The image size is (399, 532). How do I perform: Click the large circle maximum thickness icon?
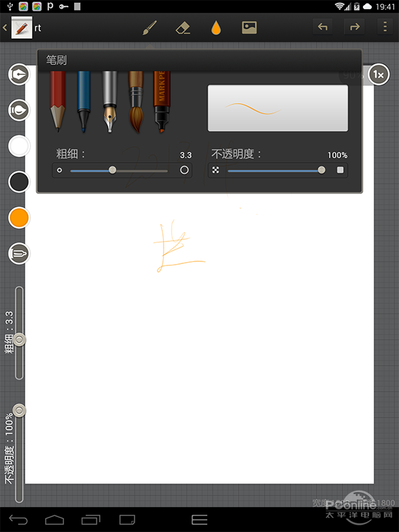[184, 170]
